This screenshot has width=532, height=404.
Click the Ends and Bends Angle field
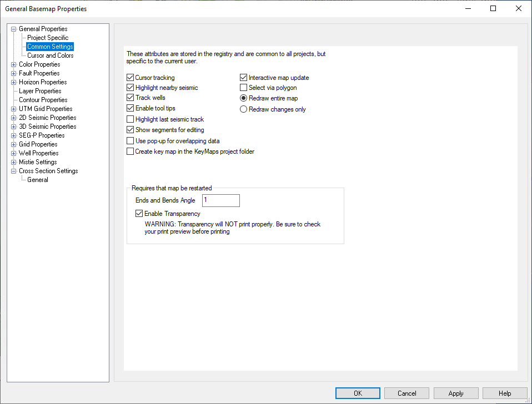pyautogui.click(x=221, y=200)
